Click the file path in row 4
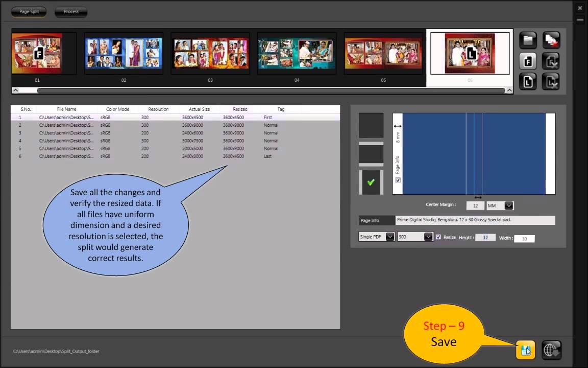588x368 pixels. click(x=66, y=141)
